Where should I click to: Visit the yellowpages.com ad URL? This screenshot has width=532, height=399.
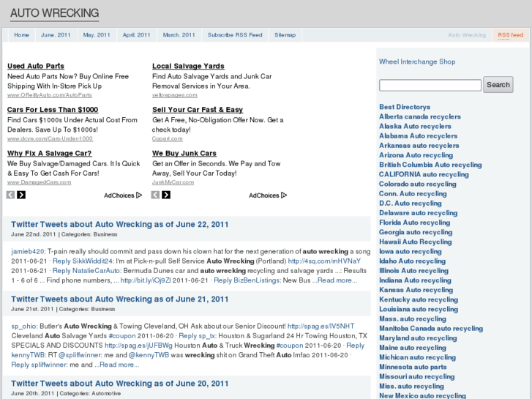click(175, 95)
